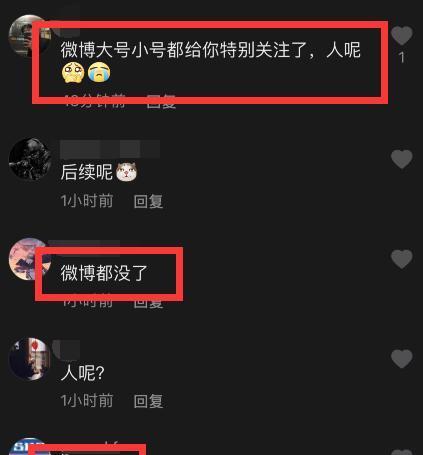Screen dimensions: 423x455
Task: Open avatar of the 人呢? commenter
Action: coord(30,359)
